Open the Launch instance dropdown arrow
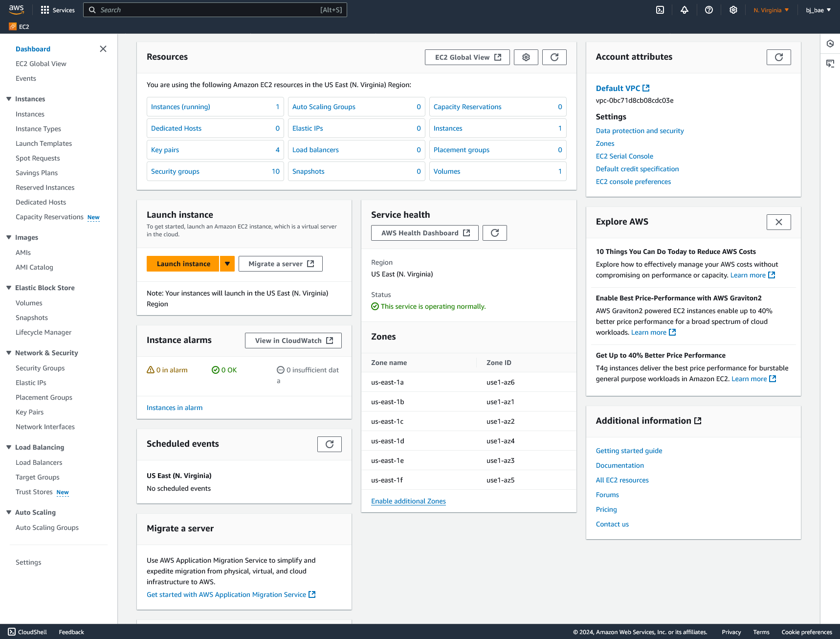 (x=227, y=263)
